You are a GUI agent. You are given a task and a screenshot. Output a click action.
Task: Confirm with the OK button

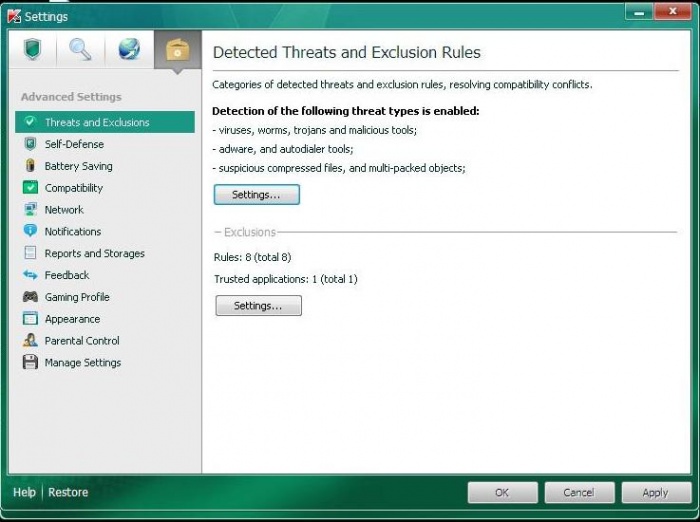point(502,493)
